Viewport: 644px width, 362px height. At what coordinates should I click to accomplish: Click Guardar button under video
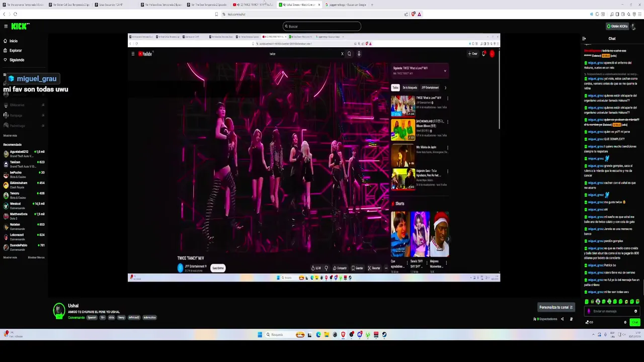pyautogui.click(x=357, y=268)
